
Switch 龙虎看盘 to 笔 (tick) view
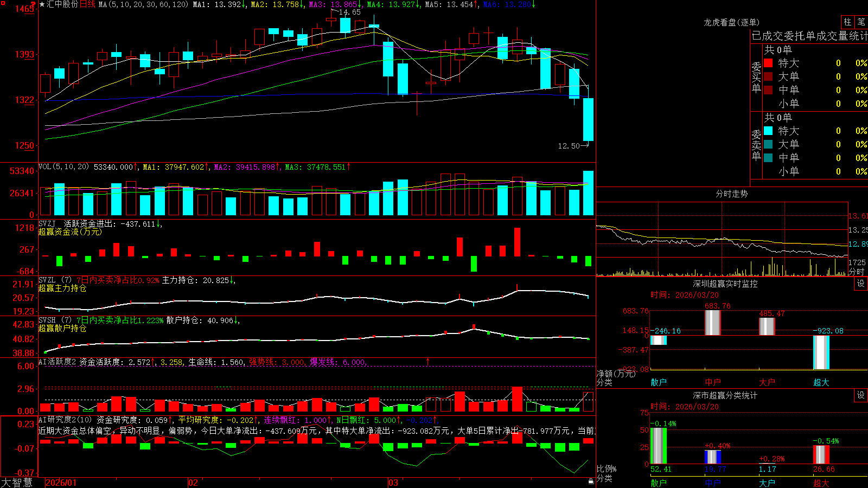(861, 22)
